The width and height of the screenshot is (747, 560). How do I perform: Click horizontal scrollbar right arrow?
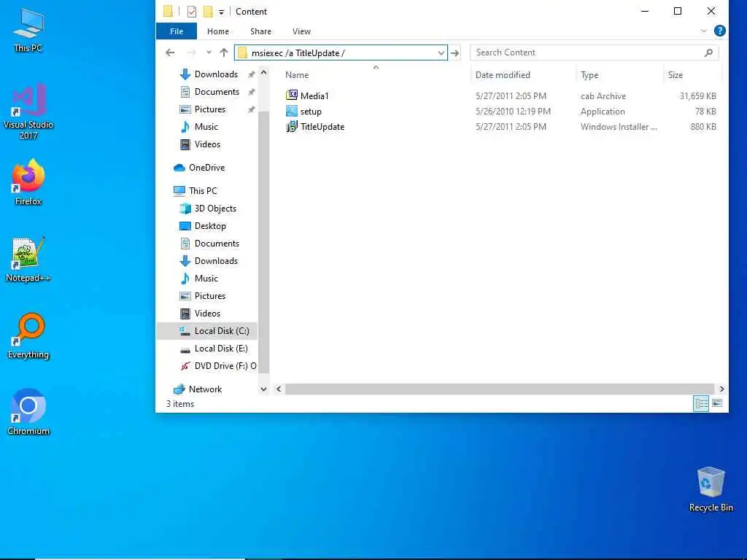pos(721,389)
